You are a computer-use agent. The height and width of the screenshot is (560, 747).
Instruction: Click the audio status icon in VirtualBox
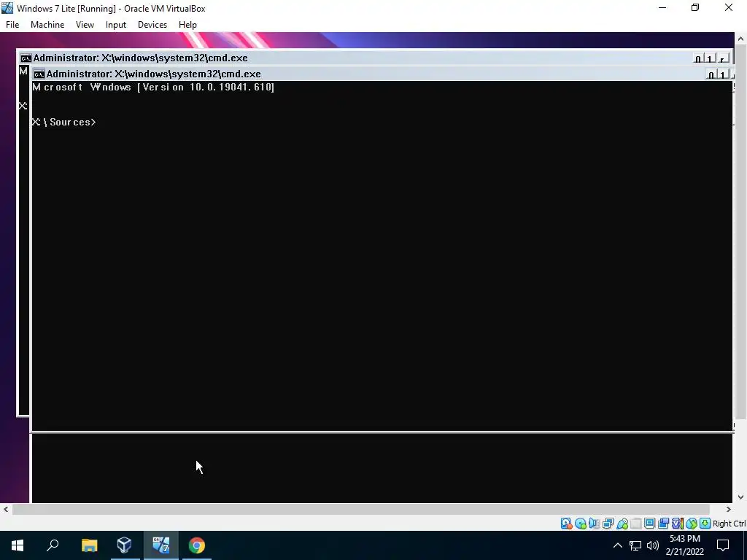coord(594,524)
